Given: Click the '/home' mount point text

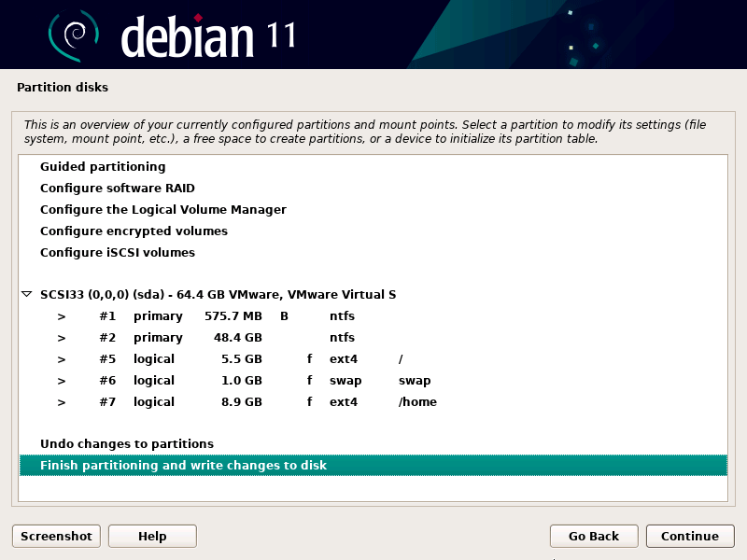Looking at the screenshot, I should (417, 402).
